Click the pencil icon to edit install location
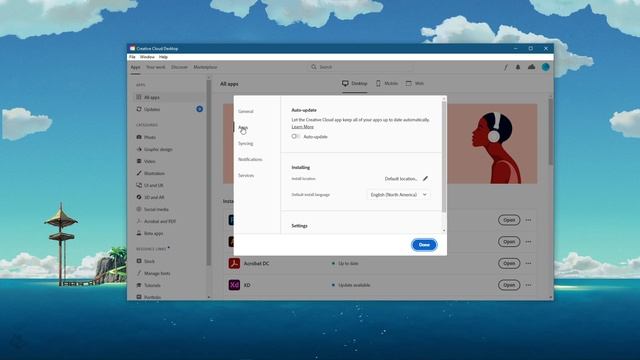 click(425, 178)
